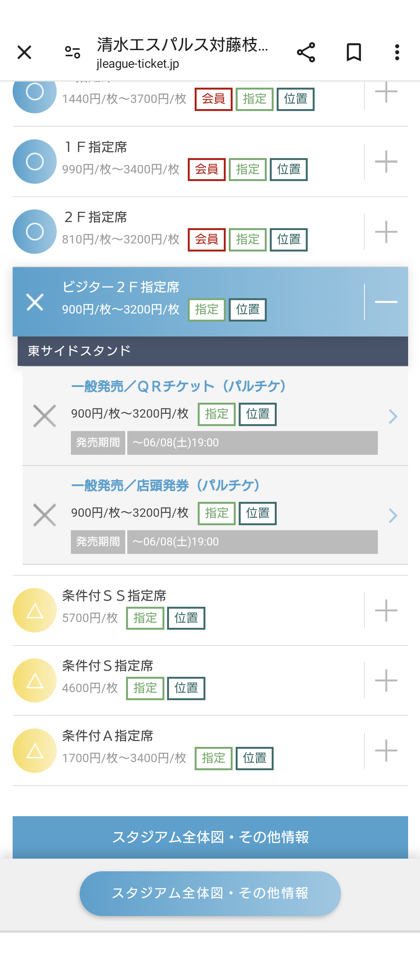
Task: Expand 条件付S指定席 with plus sign
Action: point(386,680)
